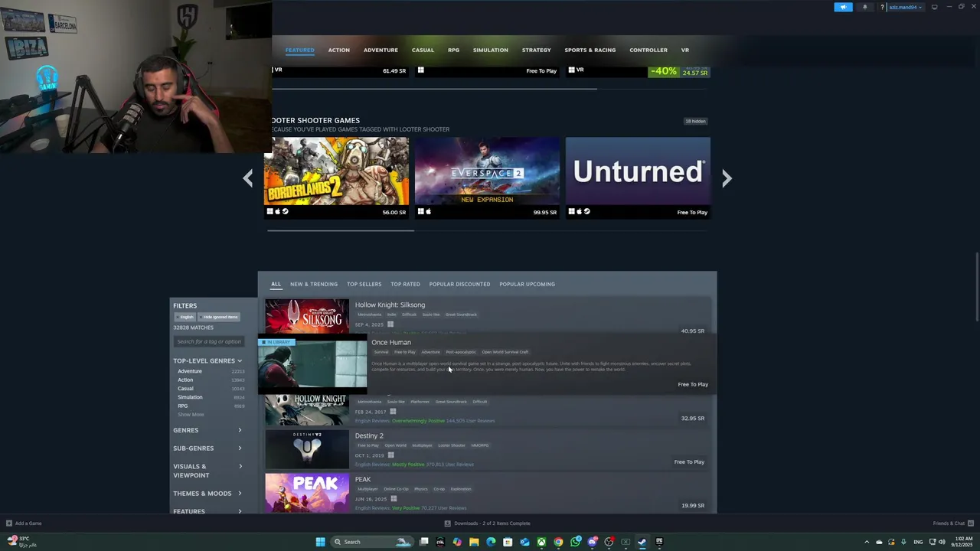Open Discord from taskbar
Screen dimensions: 980x551
click(x=592, y=542)
